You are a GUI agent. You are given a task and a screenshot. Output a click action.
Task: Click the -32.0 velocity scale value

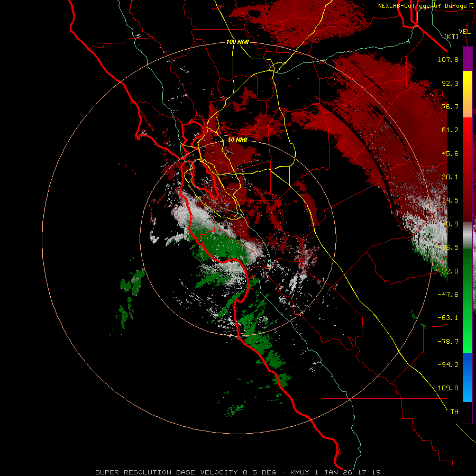(448, 271)
